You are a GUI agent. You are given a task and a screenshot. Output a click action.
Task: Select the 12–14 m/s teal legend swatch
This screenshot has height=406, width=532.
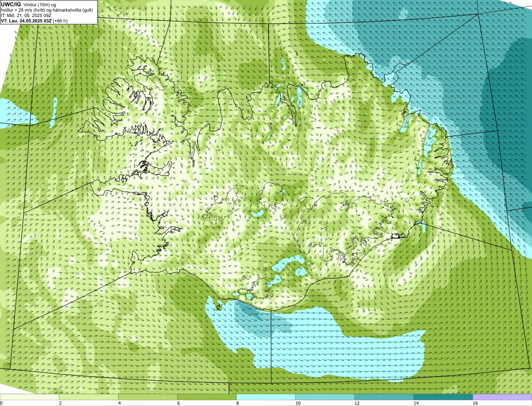click(384, 397)
